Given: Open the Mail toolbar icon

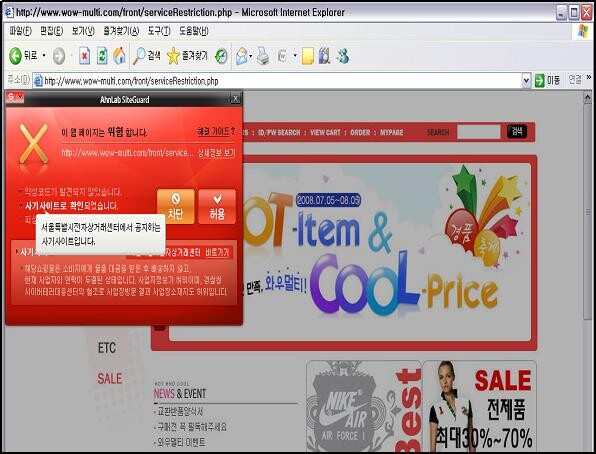Looking at the screenshot, I should (x=242, y=56).
